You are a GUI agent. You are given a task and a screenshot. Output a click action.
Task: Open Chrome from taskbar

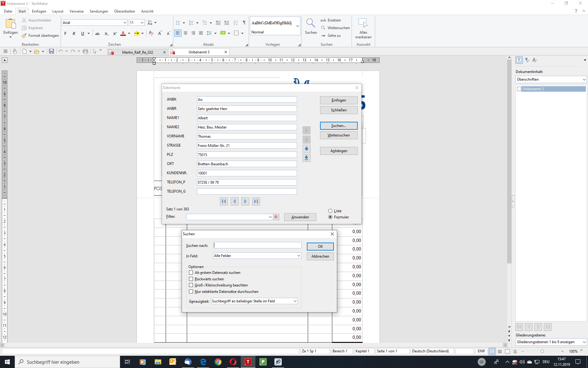click(x=218, y=362)
